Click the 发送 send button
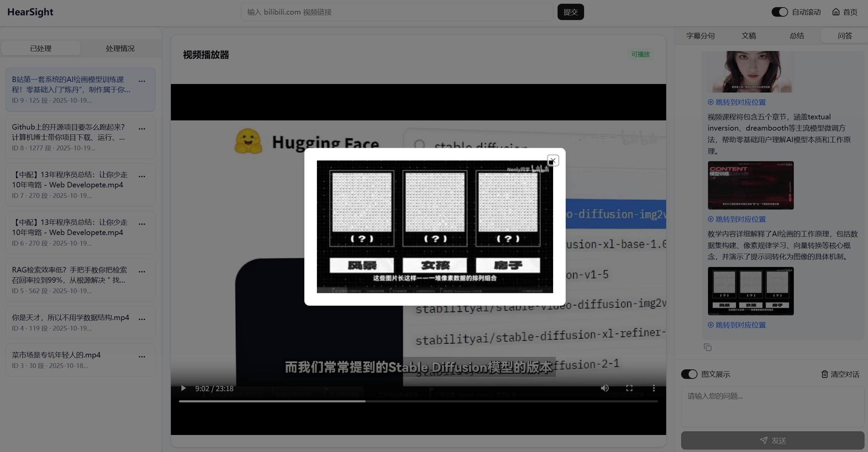This screenshot has height=452, width=868. (772, 440)
